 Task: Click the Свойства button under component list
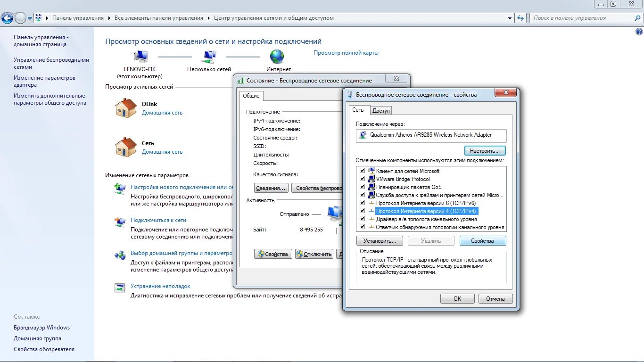click(482, 241)
